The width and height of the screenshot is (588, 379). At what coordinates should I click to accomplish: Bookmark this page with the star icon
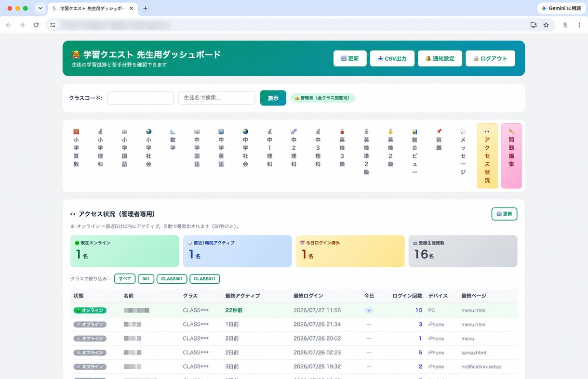tap(546, 25)
